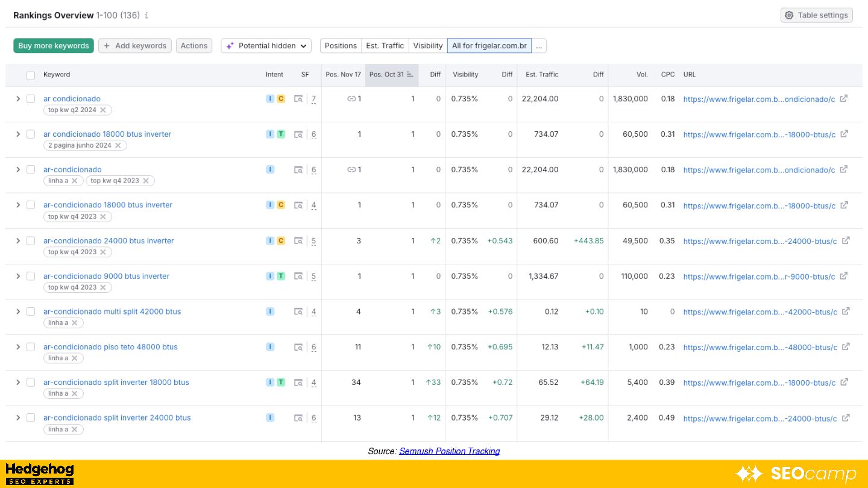
Task: Click SERP features icon in ar-condicionado multi split row
Action: (x=298, y=312)
